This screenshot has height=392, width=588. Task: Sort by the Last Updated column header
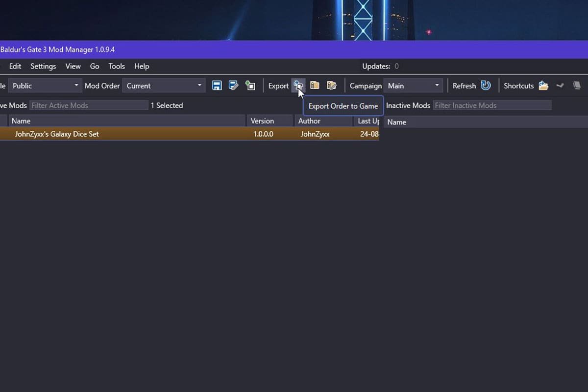tap(367, 121)
